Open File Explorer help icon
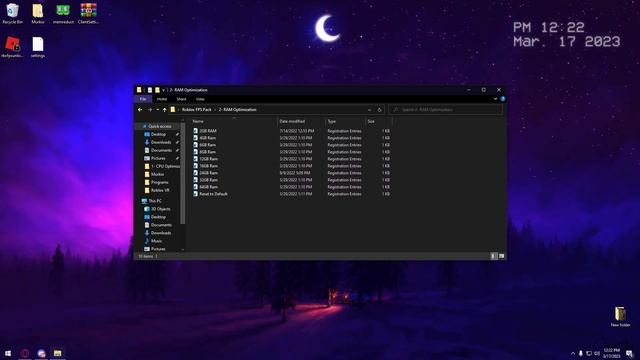The height and width of the screenshot is (360, 640). [x=503, y=99]
